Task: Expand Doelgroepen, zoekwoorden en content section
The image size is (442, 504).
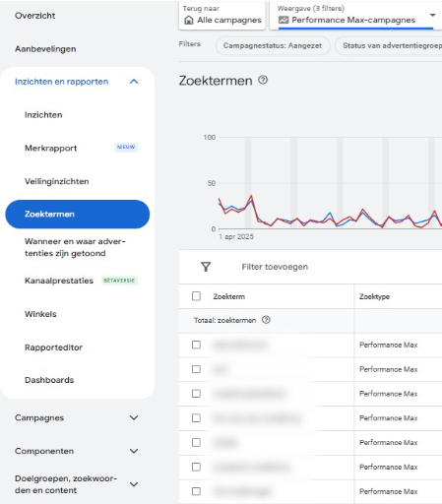Action: click(134, 484)
